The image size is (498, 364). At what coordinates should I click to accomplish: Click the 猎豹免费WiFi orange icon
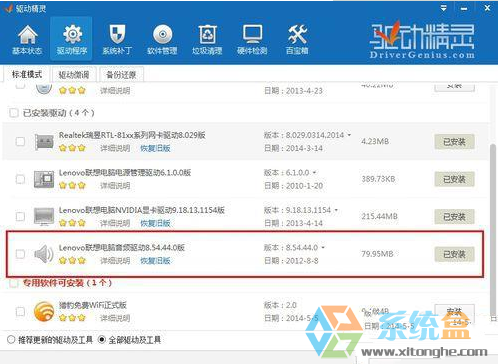[44, 311]
